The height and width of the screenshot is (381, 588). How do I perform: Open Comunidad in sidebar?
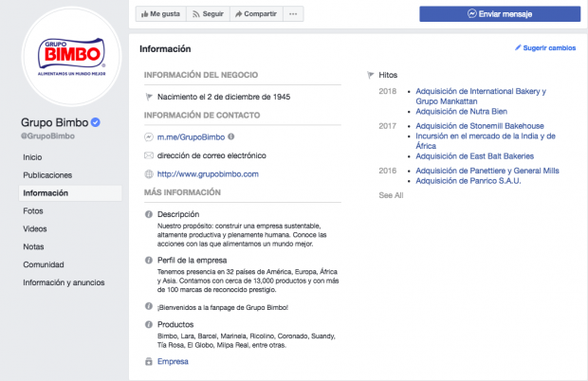(x=44, y=264)
